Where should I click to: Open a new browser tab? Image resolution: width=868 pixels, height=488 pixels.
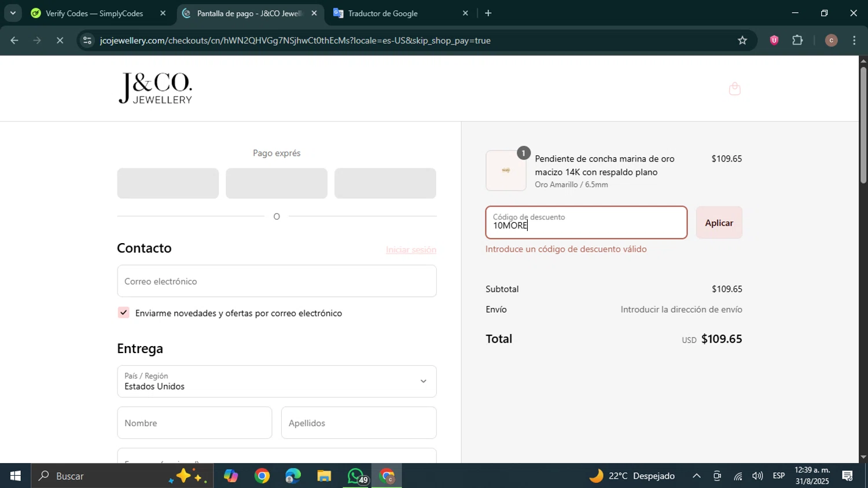tap(488, 13)
